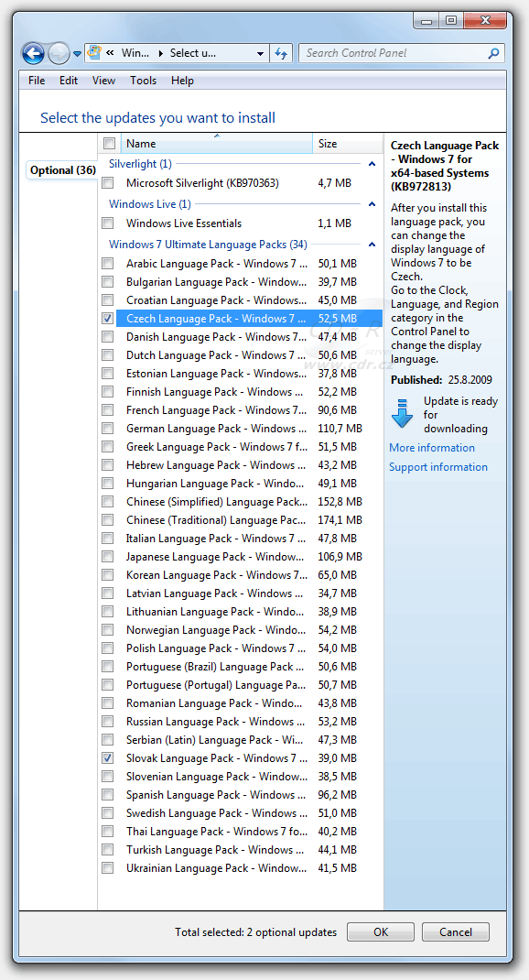
Task: Select the Finnish Language Pack row
Action: click(249, 392)
